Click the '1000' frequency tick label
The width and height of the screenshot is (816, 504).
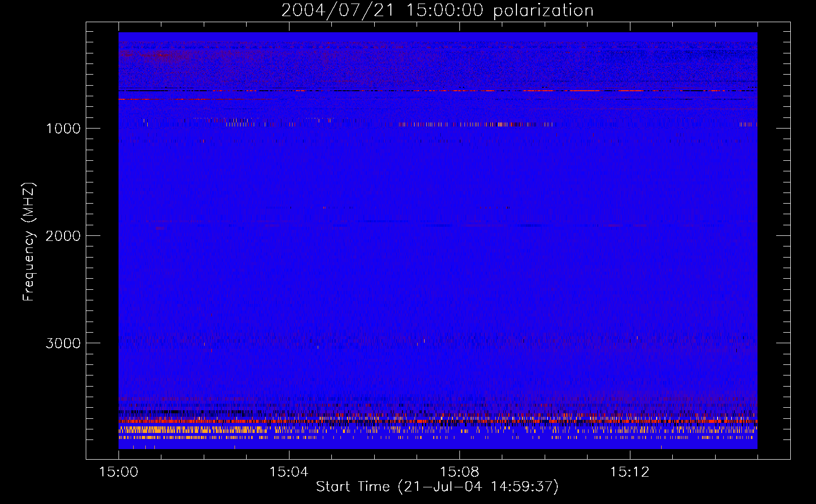click(x=63, y=129)
